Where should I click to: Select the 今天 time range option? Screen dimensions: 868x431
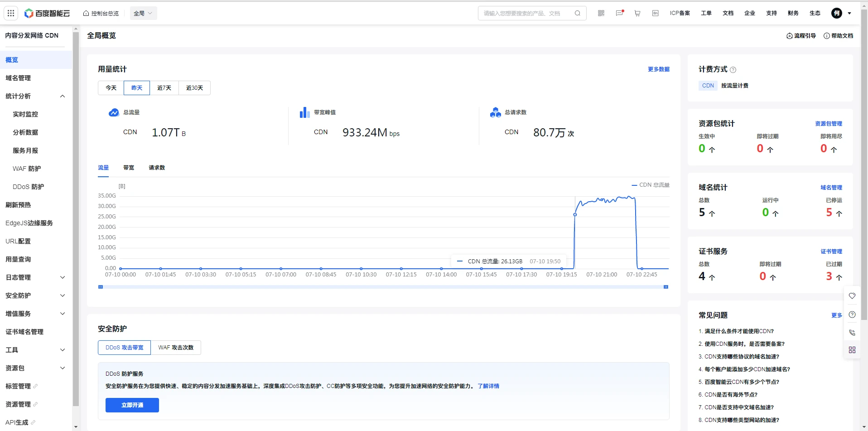[x=111, y=88]
